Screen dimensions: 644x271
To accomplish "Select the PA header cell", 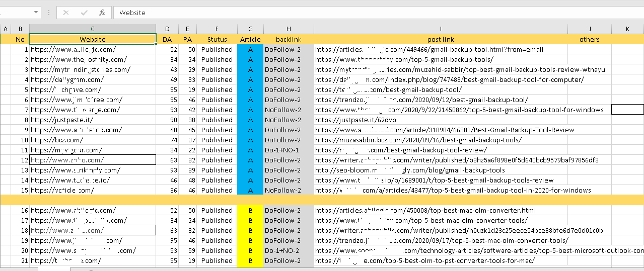I will point(187,39).
